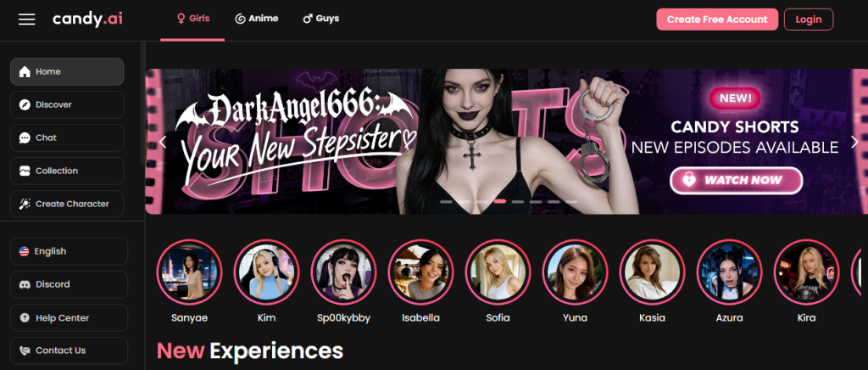Image resolution: width=868 pixels, height=370 pixels.
Task: Open Yuna's profile avatar
Action: coord(576,272)
